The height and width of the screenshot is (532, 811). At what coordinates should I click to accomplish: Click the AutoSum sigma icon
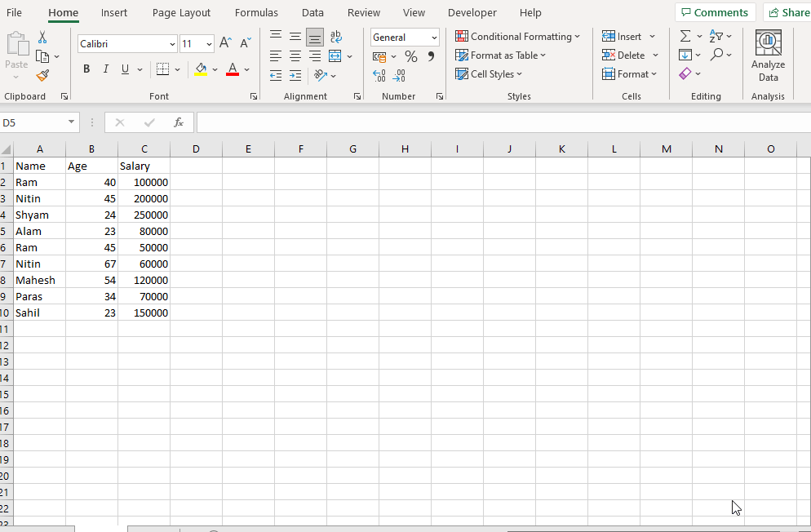coord(685,35)
